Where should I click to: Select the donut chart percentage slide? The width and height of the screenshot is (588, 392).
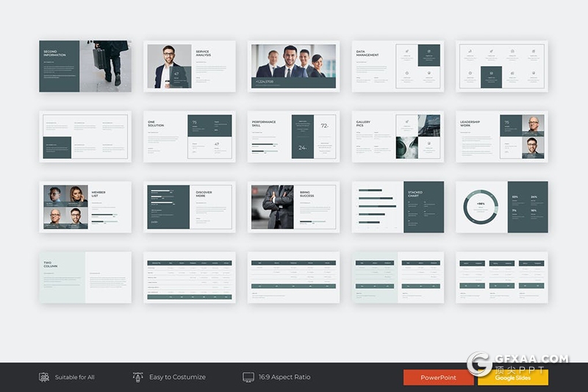[x=501, y=207]
